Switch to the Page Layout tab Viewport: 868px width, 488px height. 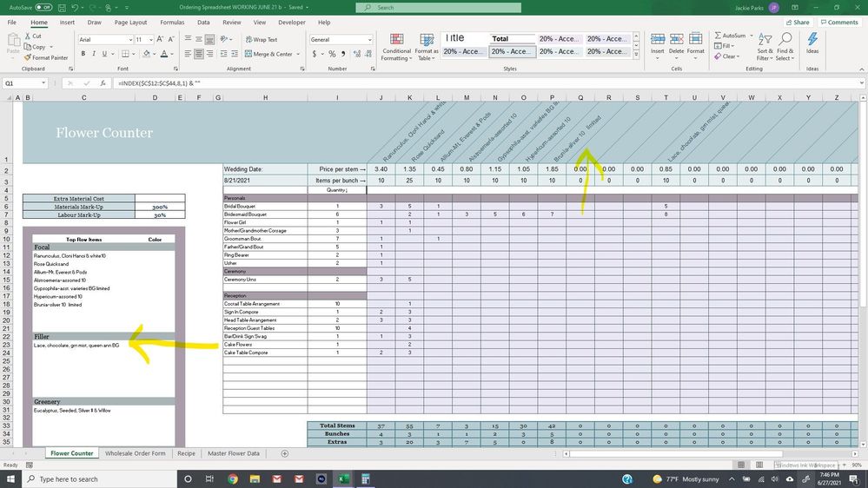[x=130, y=23]
